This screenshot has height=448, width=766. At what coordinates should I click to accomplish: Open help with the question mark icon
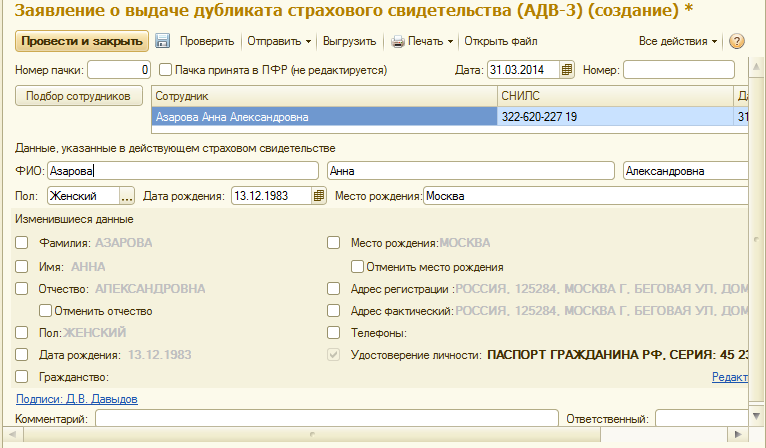(738, 41)
